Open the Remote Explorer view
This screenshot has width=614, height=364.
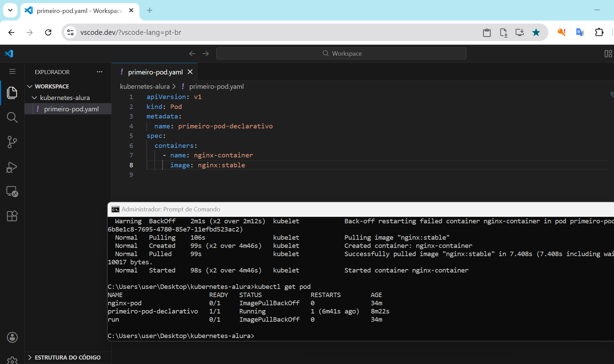point(12,191)
